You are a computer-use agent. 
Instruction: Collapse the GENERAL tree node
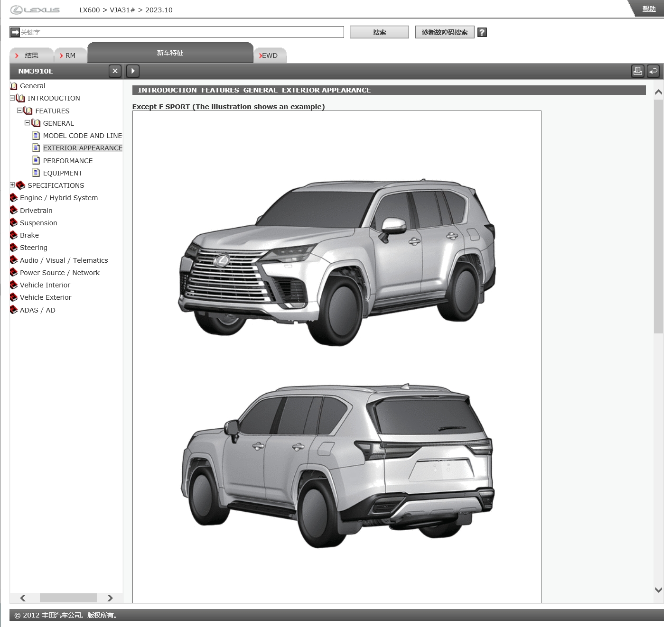[28, 123]
